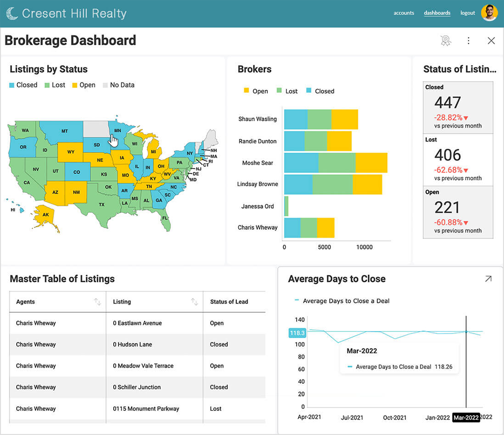Toggle Lost legend in Listings by Status
The width and height of the screenshot is (504, 435).
pyautogui.click(x=55, y=85)
